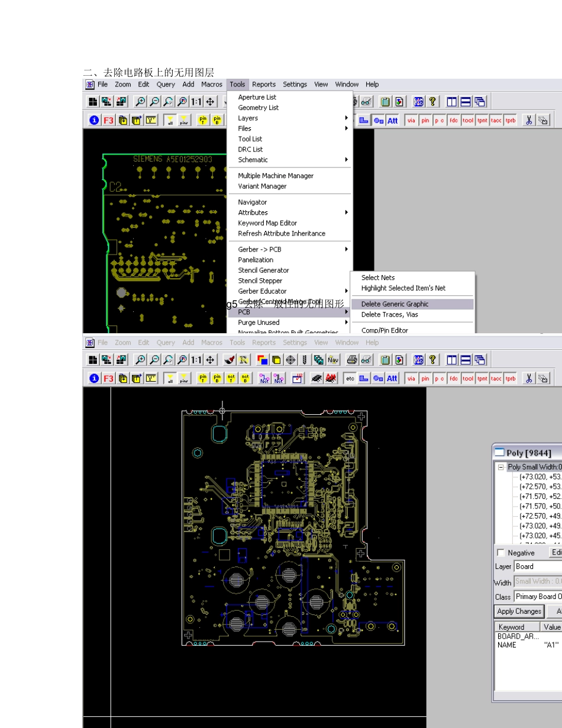Screen dimensions: 562x728
Task: Click the pan arrows icon in lower window
Action: (x=210, y=359)
